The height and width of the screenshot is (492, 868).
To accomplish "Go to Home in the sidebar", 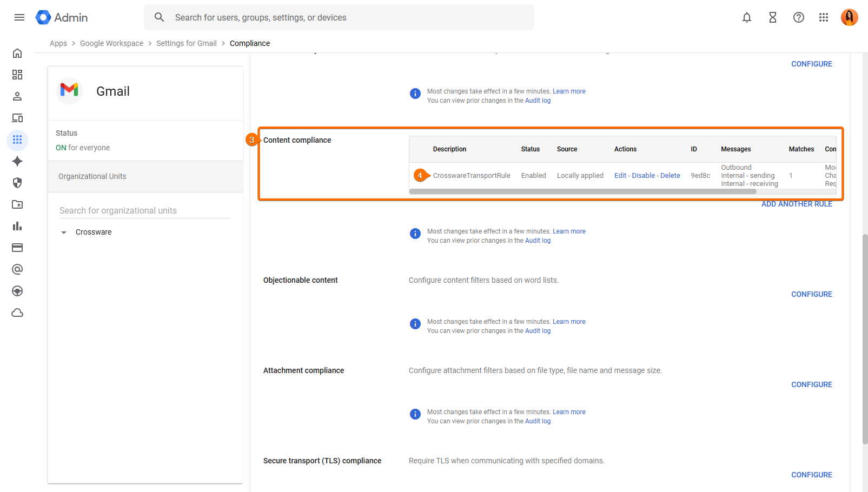I will pos(17,53).
